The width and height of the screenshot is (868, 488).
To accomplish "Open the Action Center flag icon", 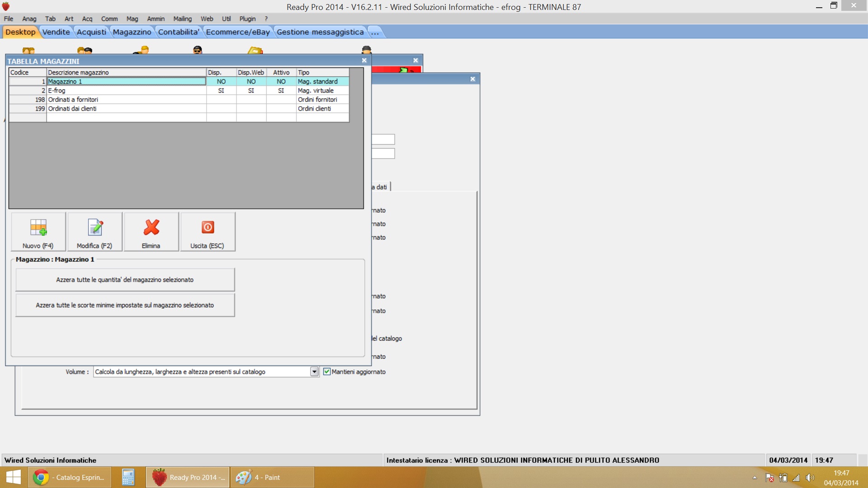I will (x=769, y=478).
